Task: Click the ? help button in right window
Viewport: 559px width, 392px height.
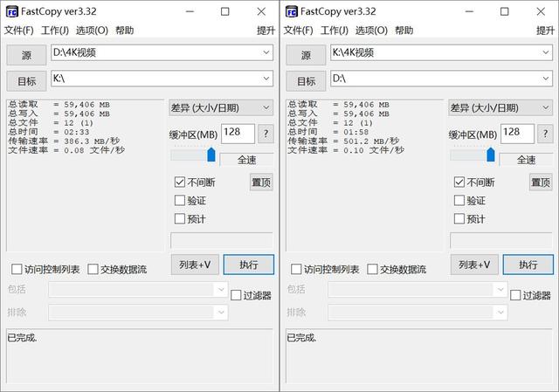Action: (x=545, y=134)
